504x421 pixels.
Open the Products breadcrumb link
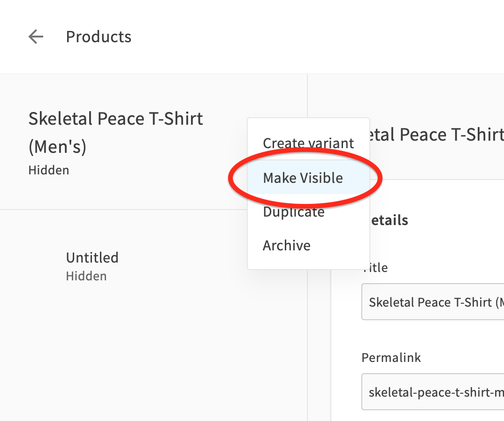point(99,37)
